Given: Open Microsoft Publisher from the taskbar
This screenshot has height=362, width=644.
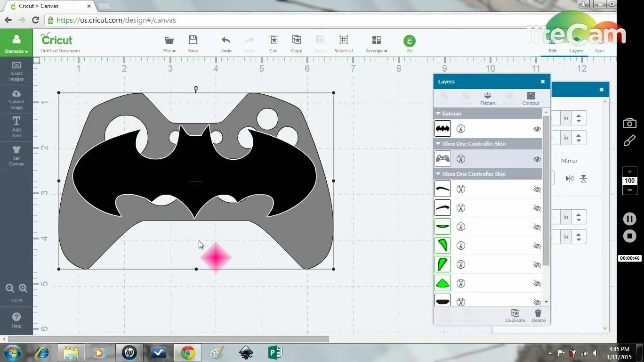Looking at the screenshot, I should coord(275,353).
